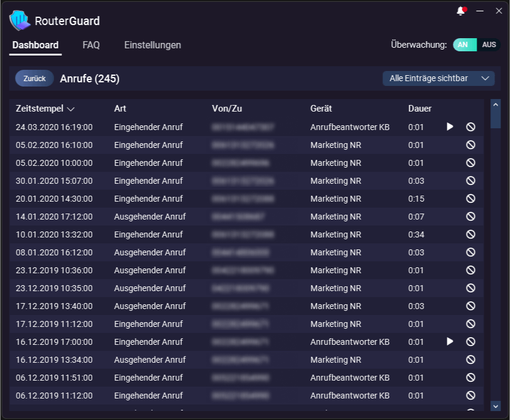Image resolution: width=510 pixels, height=420 pixels.
Task: Select the Dashboard tab
Action: (35, 45)
